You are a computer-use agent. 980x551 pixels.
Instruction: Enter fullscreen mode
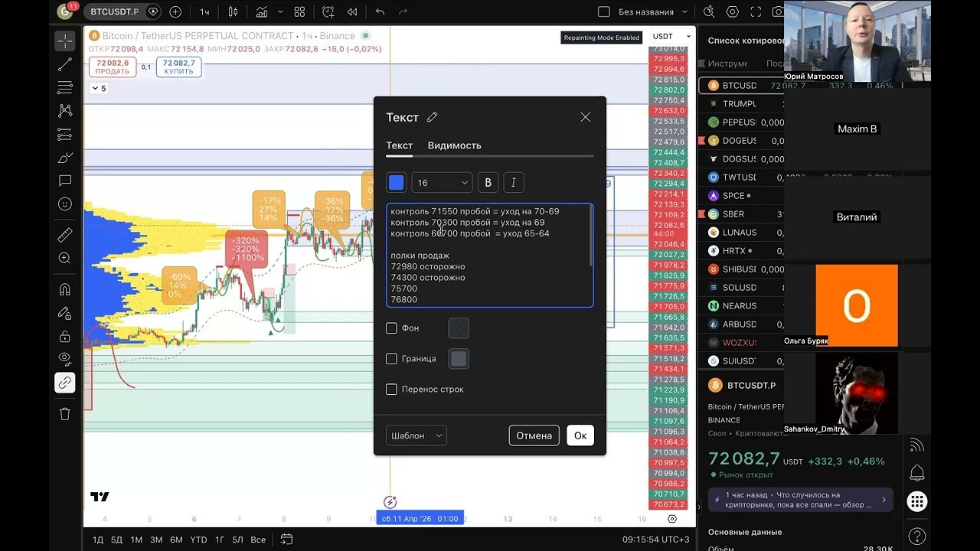point(756,11)
